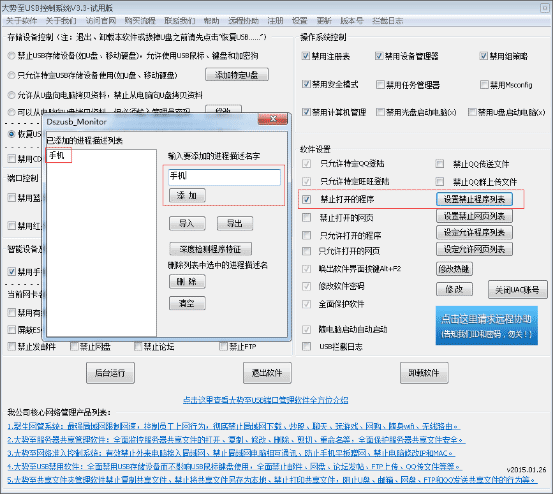
Task: Click 设定允许网页列表 button
Action: [x=475, y=249]
